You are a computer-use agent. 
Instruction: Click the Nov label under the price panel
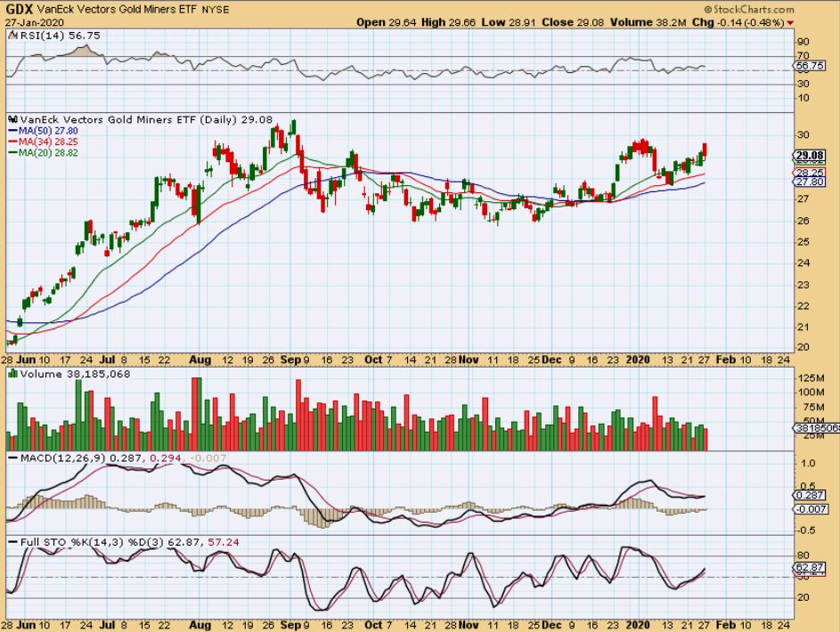coord(469,360)
